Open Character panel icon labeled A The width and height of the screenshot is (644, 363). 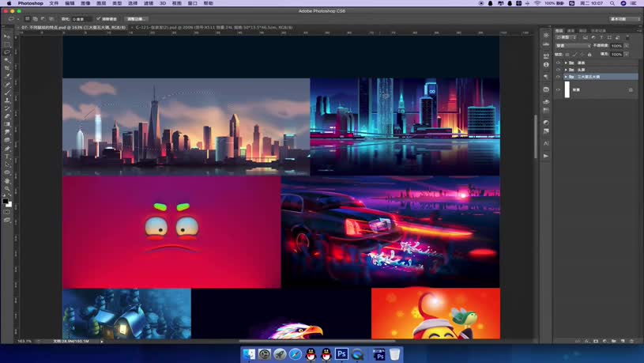click(x=546, y=143)
